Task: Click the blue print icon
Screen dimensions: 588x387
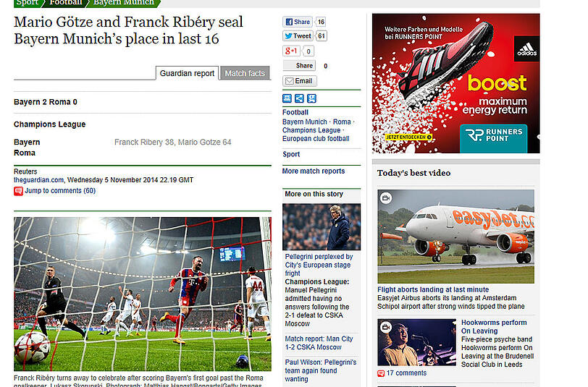Action: 287,98
